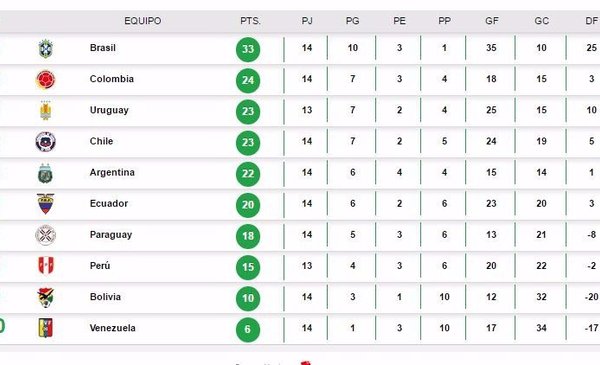
Task: Open the Colombia team name link
Action: [112, 79]
